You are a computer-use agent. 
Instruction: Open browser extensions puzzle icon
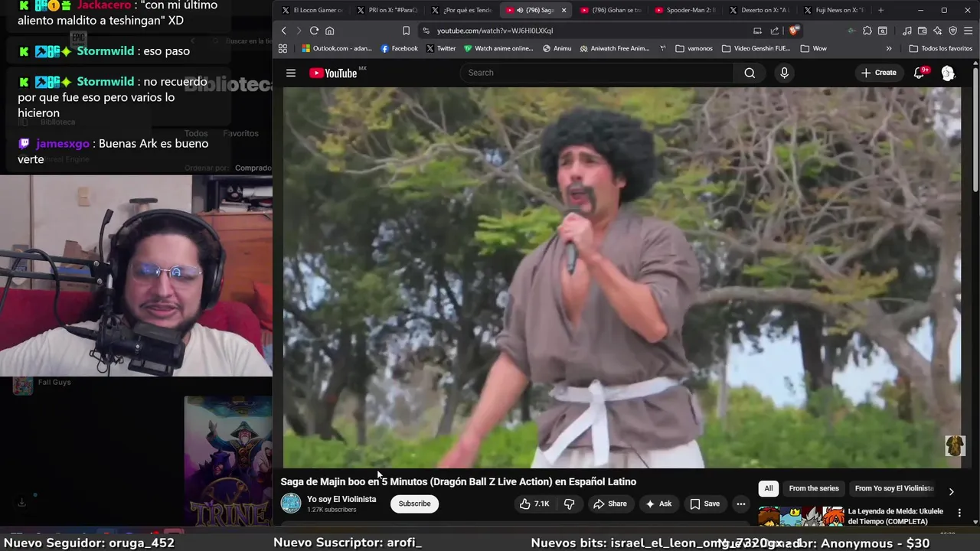pos(867,31)
